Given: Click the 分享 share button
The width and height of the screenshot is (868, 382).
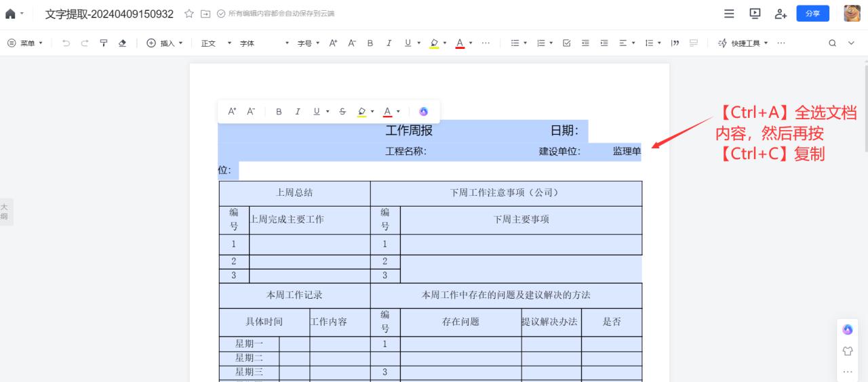Looking at the screenshot, I should tap(812, 14).
